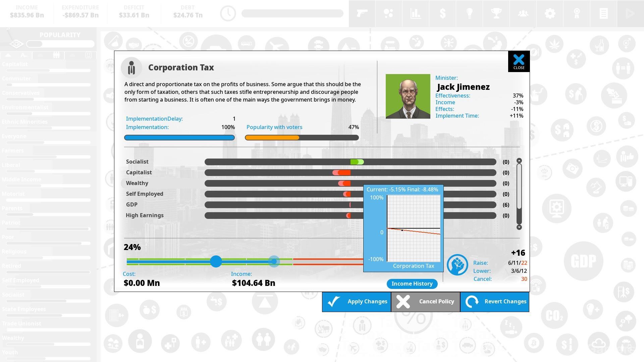Select the finance/dollar policy icon

[443, 13]
